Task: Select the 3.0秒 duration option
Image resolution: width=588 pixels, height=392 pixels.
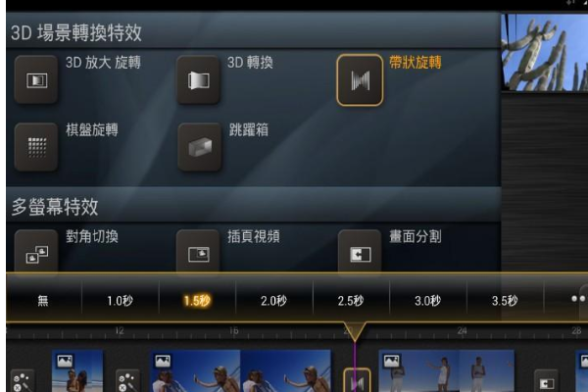Action: 427,301
